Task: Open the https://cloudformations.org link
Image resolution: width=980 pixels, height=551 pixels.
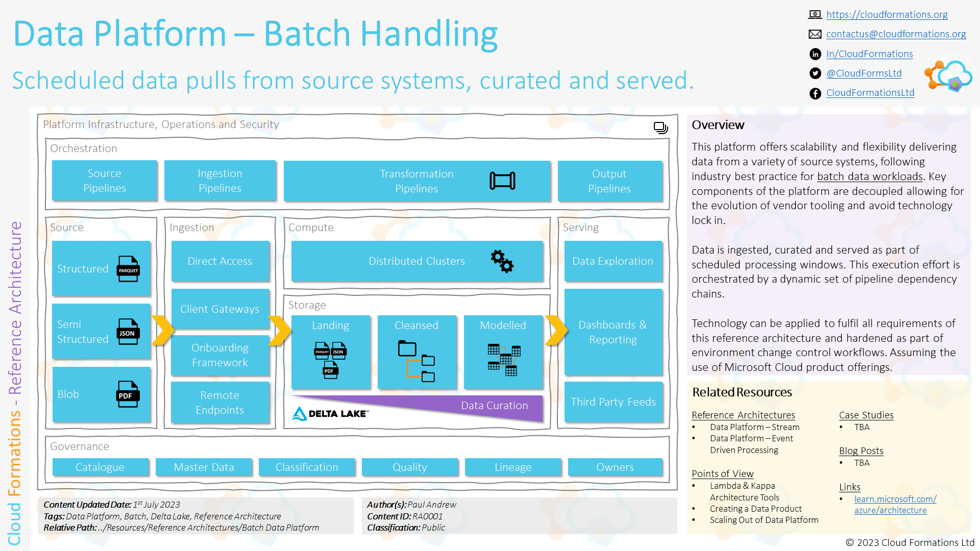Action: click(887, 14)
